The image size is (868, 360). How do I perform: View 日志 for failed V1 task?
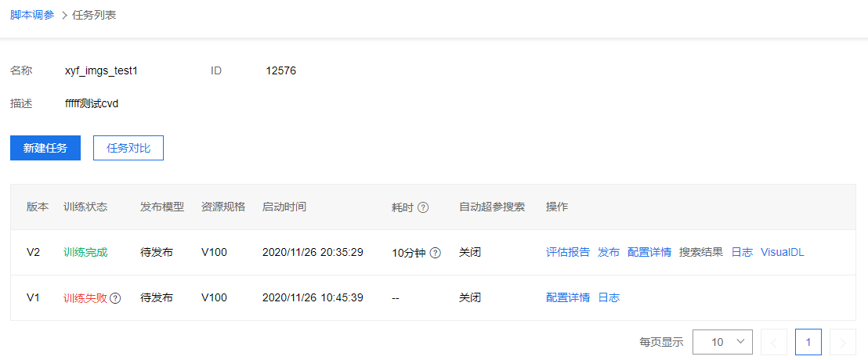[609, 297]
